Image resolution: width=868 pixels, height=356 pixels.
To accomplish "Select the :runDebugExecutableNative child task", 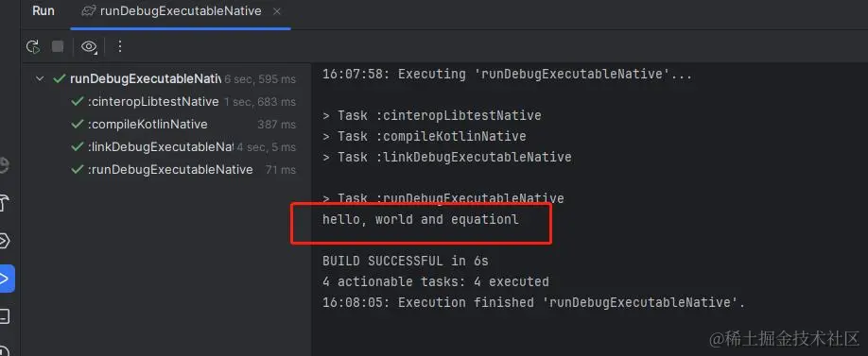I will click(x=183, y=170).
